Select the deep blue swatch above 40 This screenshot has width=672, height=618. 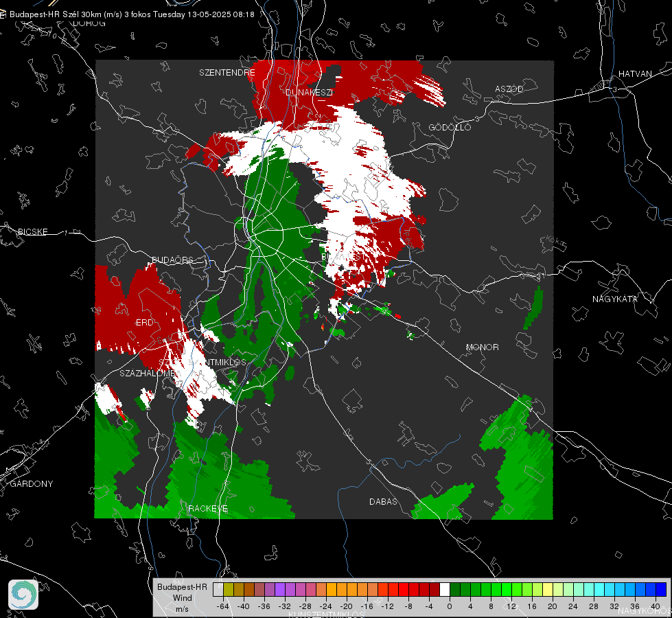(x=661, y=589)
